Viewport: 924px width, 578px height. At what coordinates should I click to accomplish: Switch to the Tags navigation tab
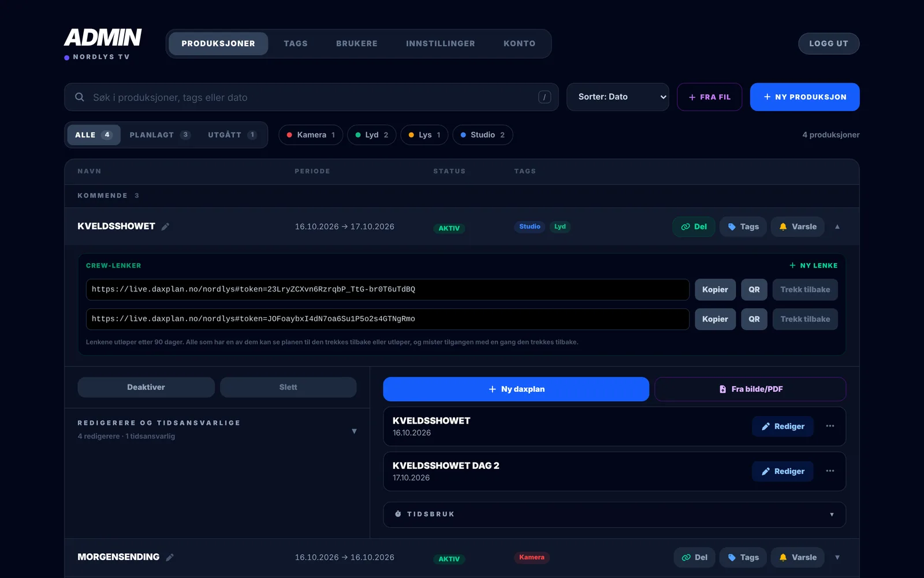click(296, 44)
